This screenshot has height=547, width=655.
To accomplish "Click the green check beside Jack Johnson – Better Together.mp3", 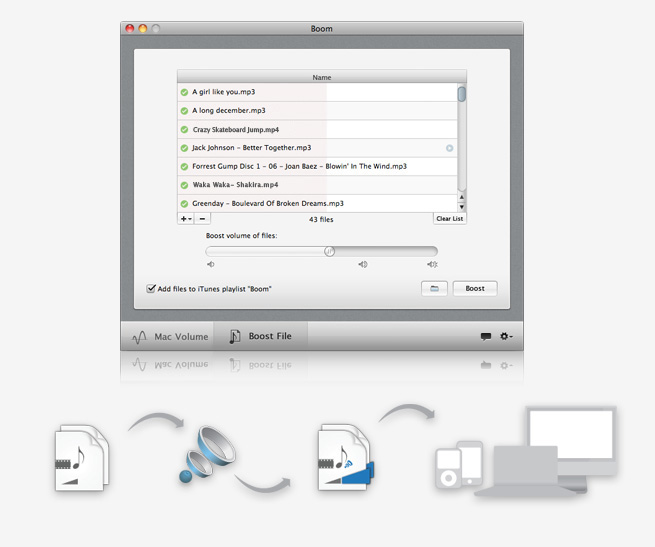I will point(184,148).
